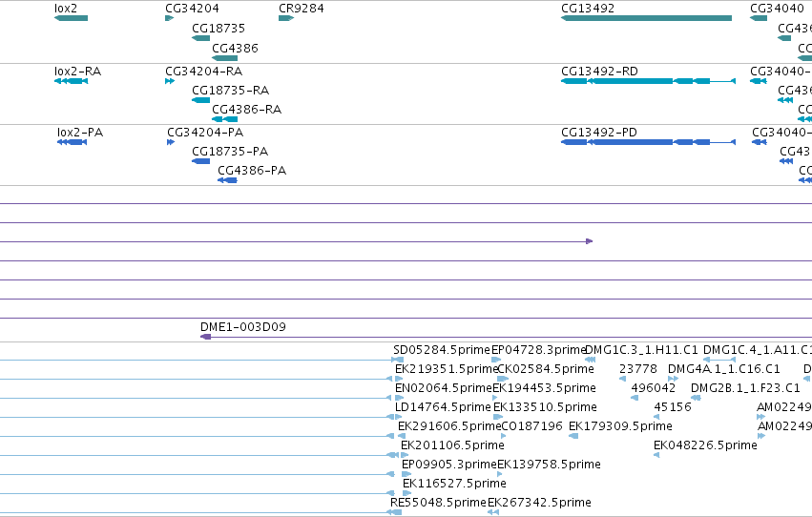This screenshot has width=812, height=517.
Task: Select the EK048226.5prime EST label
Action: point(705,446)
